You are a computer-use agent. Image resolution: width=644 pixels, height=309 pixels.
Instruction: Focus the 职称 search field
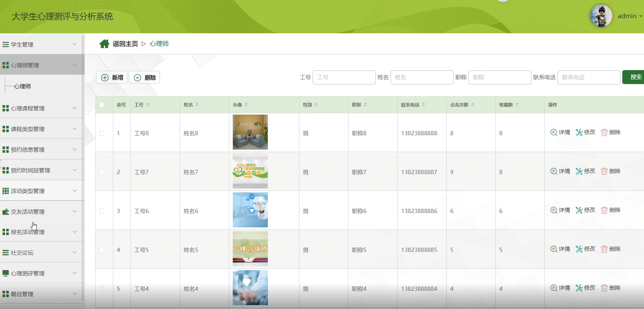[x=500, y=77]
